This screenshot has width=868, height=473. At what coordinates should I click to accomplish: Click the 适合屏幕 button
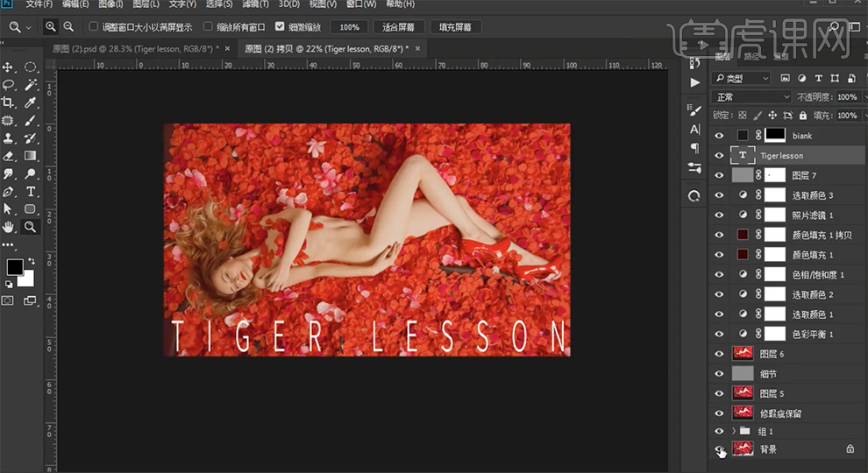point(399,27)
